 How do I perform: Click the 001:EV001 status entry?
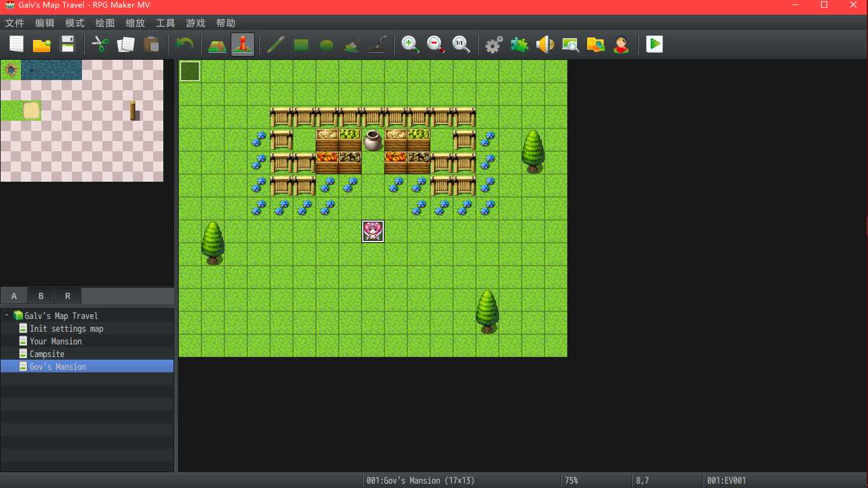point(726,480)
